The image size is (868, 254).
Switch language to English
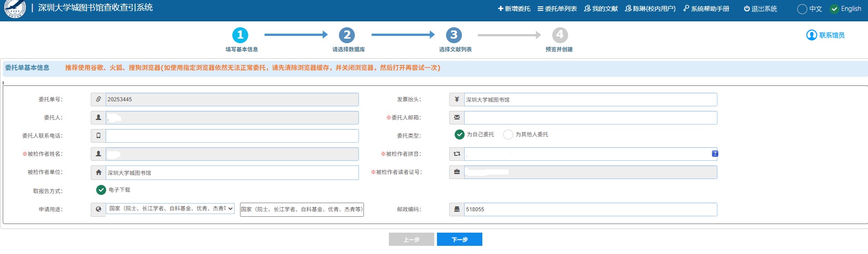coord(834,9)
